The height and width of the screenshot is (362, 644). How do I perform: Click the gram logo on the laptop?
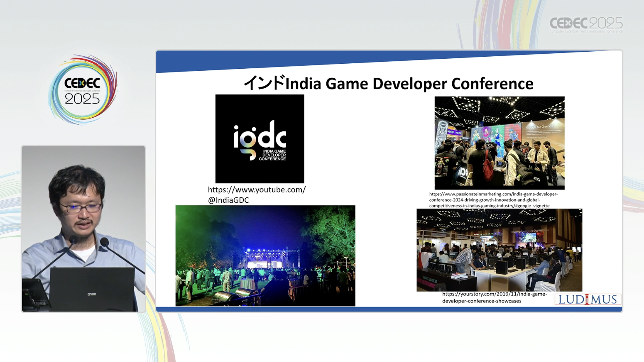pos(92,294)
